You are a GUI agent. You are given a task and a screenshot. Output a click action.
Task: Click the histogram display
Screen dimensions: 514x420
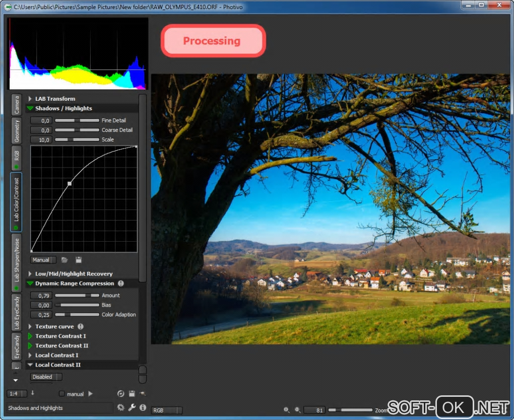pyautogui.click(x=78, y=53)
